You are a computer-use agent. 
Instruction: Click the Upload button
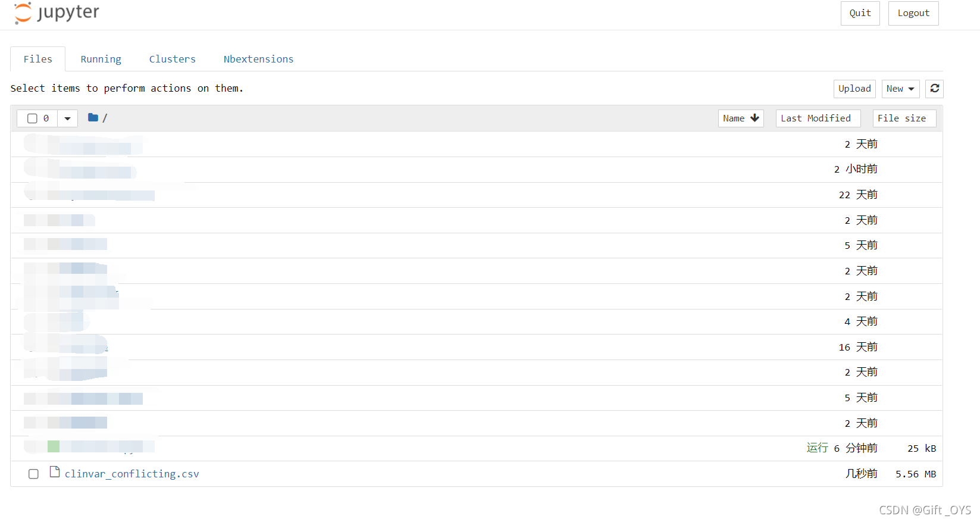click(854, 89)
